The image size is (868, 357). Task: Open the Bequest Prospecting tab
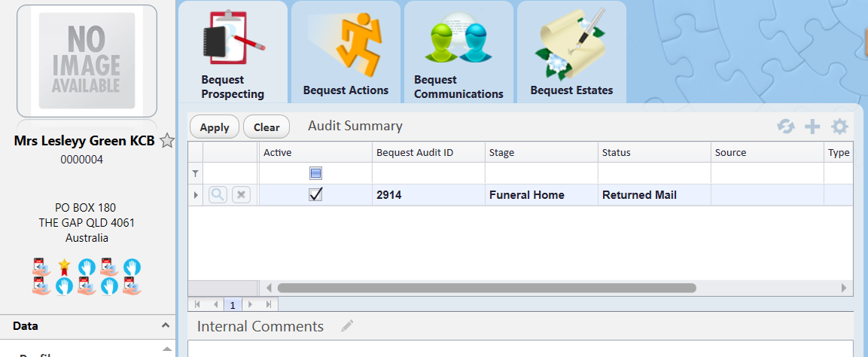233,52
